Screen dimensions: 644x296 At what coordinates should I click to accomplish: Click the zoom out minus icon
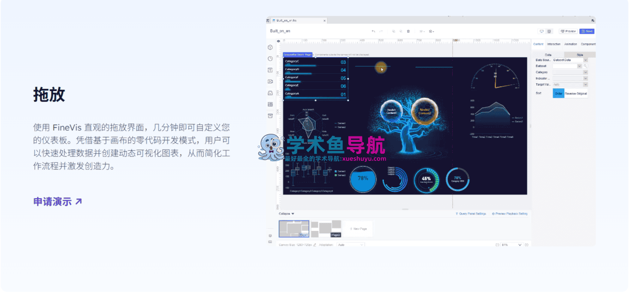[497, 245]
